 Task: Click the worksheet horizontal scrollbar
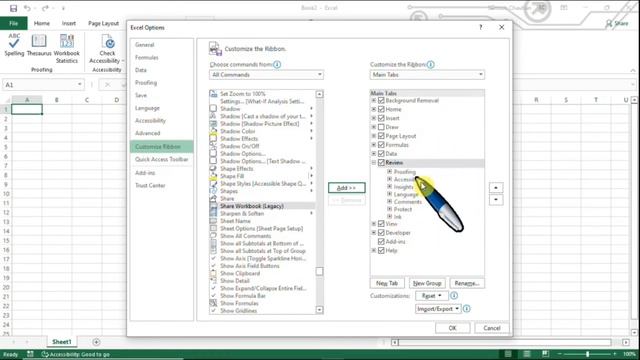(504, 342)
